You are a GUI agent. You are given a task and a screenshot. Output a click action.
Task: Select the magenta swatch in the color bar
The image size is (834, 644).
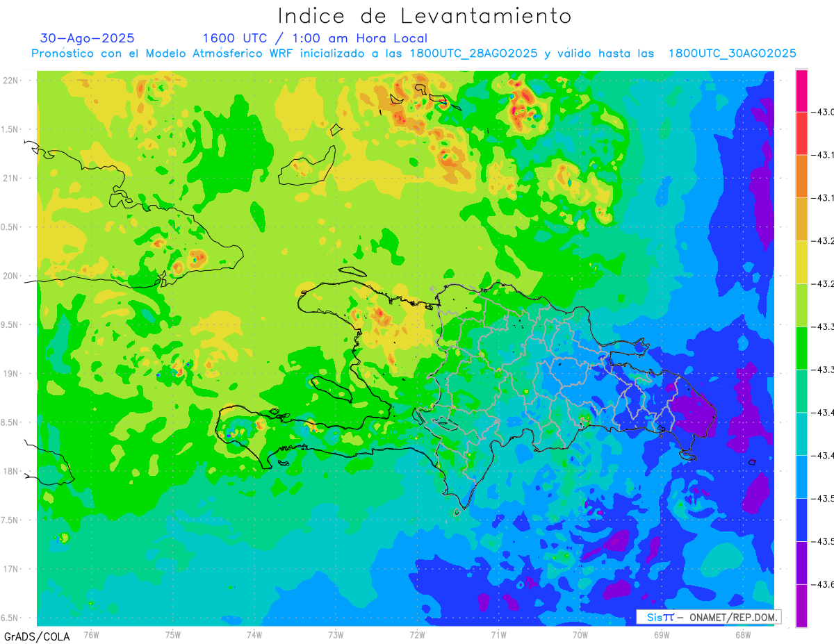pos(801,90)
